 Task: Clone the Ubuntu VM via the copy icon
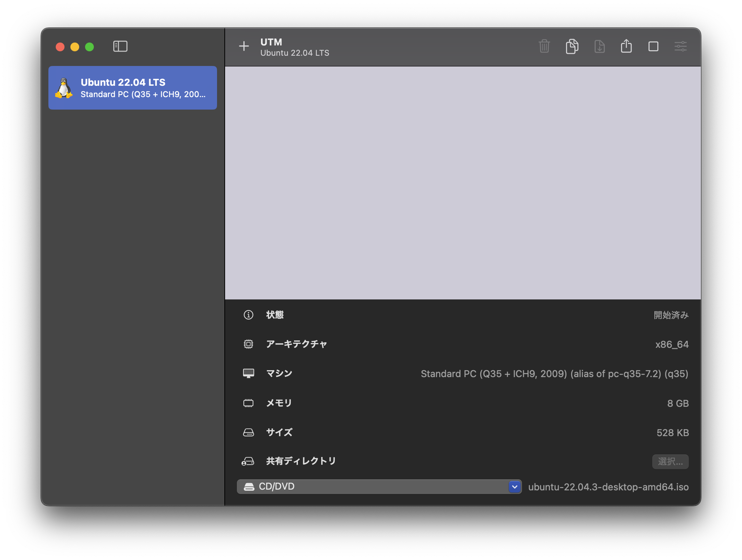tap(572, 47)
